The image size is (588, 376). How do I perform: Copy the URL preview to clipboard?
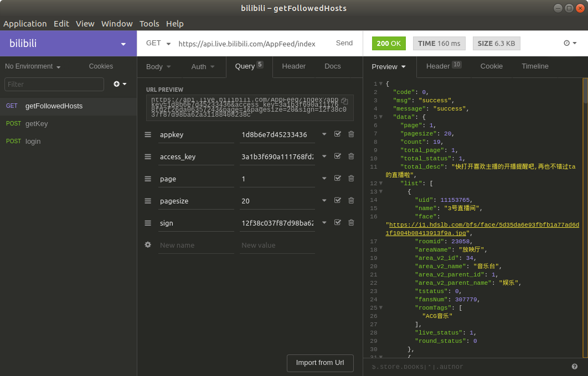344,101
